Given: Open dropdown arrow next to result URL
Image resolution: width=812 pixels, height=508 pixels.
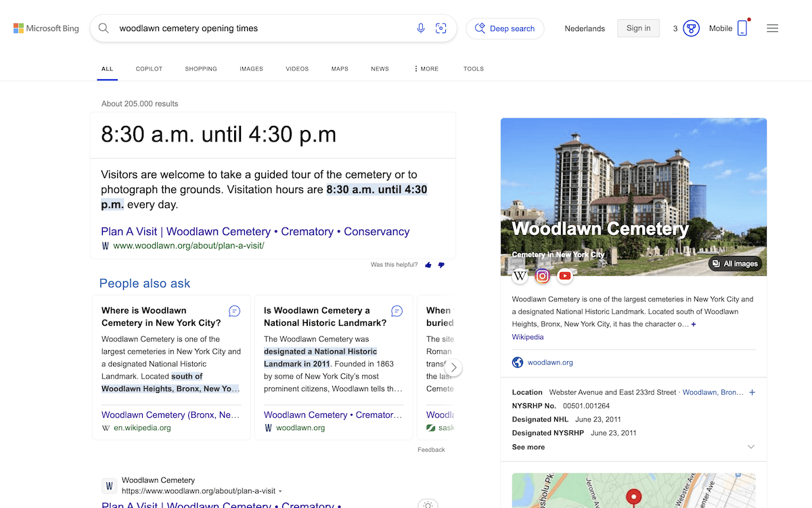Looking at the screenshot, I should pos(280,491).
